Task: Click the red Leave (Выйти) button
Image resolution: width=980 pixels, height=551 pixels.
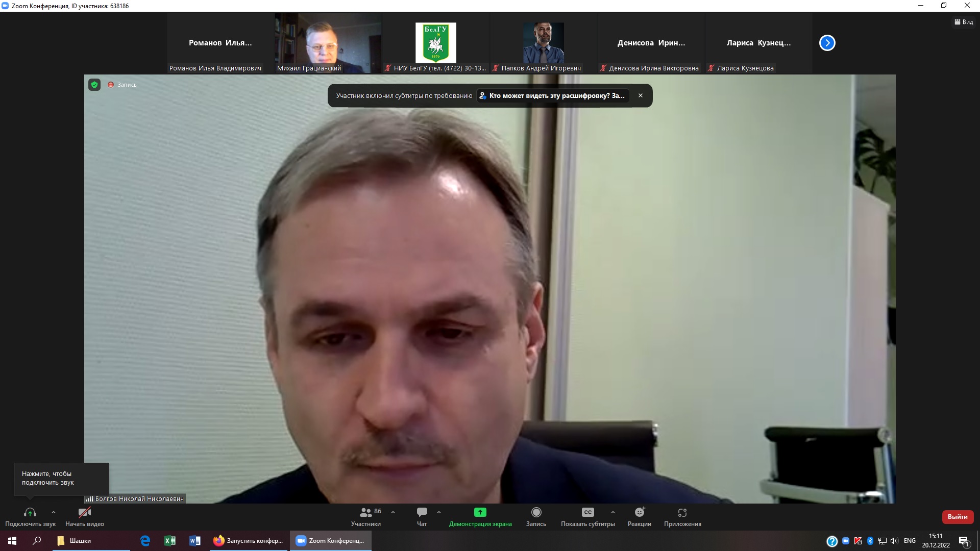Action: (958, 517)
